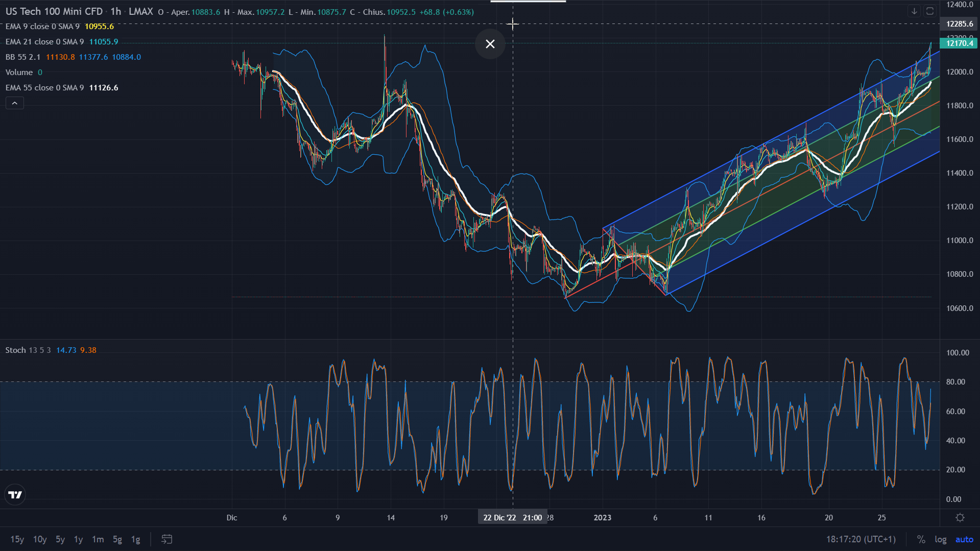Click the download arrow icon top right
980x551 pixels.
click(x=914, y=11)
